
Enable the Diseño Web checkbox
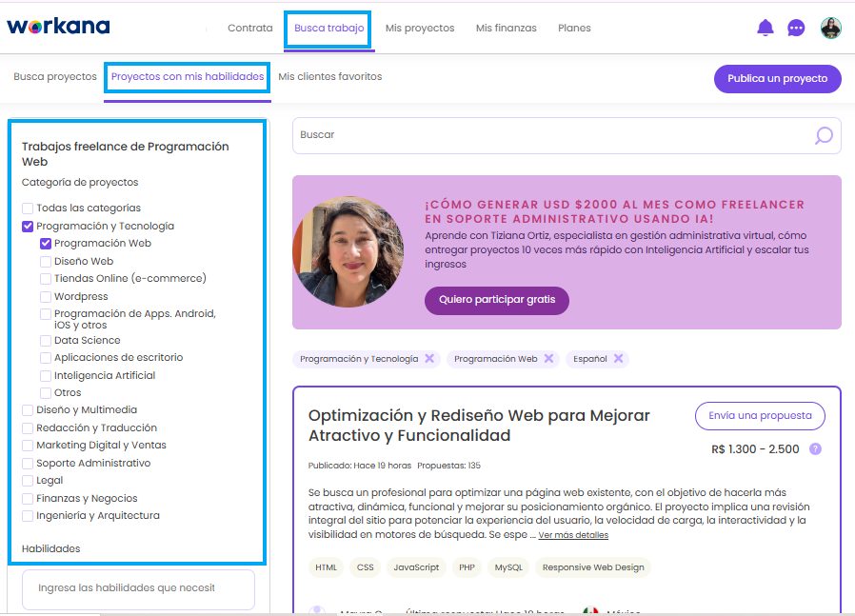tap(46, 262)
